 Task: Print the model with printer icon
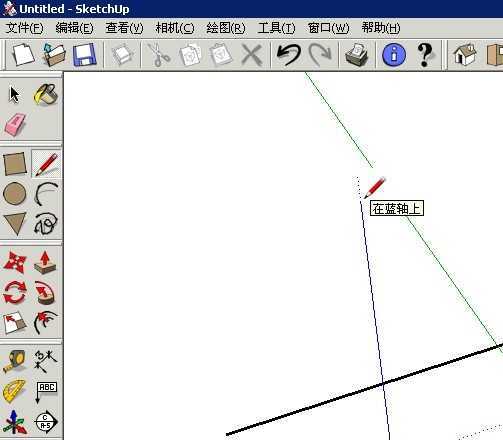coord(356,54)
